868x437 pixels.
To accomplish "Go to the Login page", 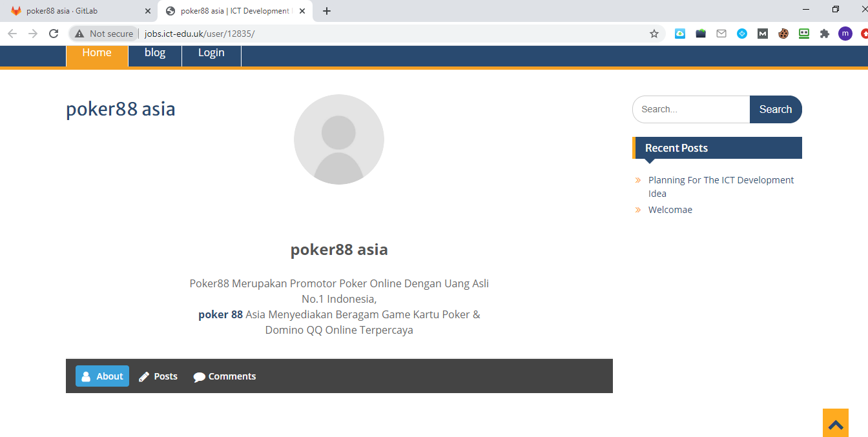I will pos(211,54).
